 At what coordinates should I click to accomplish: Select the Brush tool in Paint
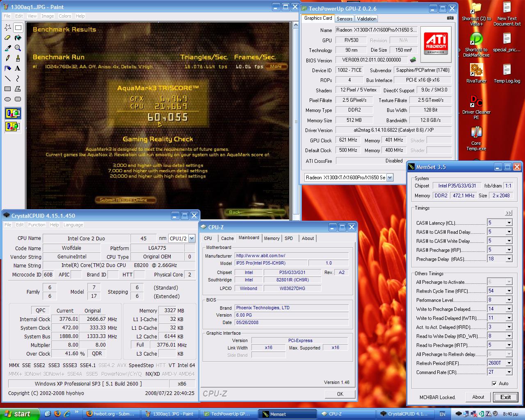point(18,58)
